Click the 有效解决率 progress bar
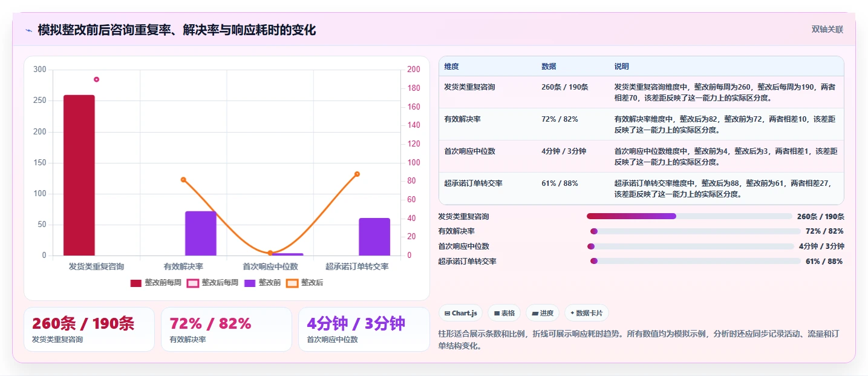The height and width of the screenshot is (376, 868). coord(695,231)
